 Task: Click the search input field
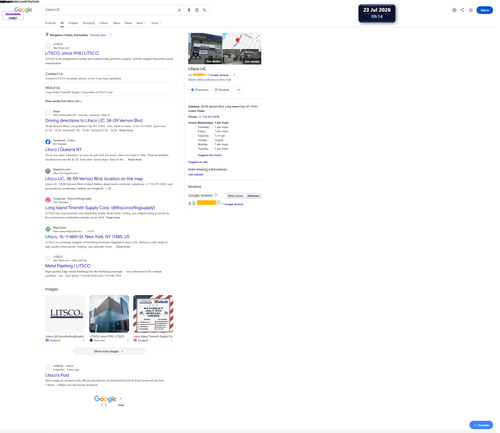tap(110, 10)
